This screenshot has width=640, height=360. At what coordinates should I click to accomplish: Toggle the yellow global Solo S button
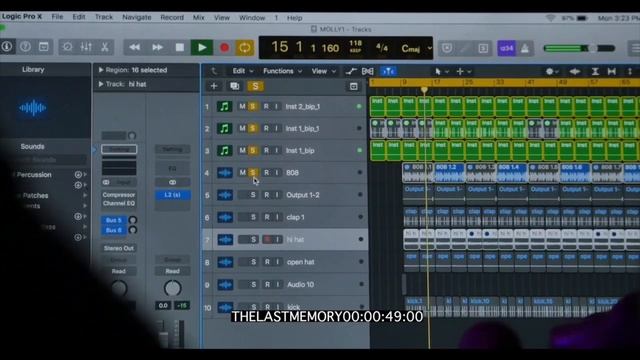point(256,86)
